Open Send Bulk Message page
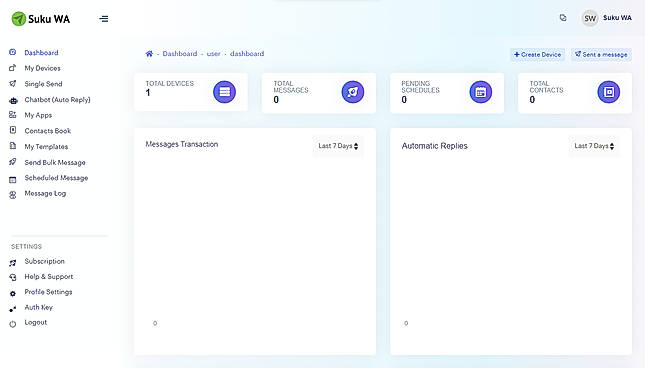Screen dimensions: 645x368 55,162
